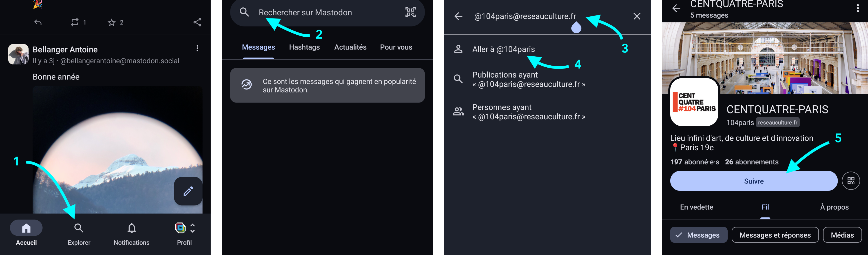The image size is (868, 255).
Task: Go back from the @104paris search screen
Action: coord(458,16)
